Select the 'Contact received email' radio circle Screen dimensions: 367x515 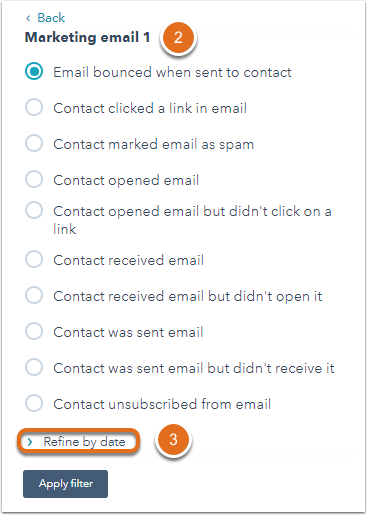(34, 259)
